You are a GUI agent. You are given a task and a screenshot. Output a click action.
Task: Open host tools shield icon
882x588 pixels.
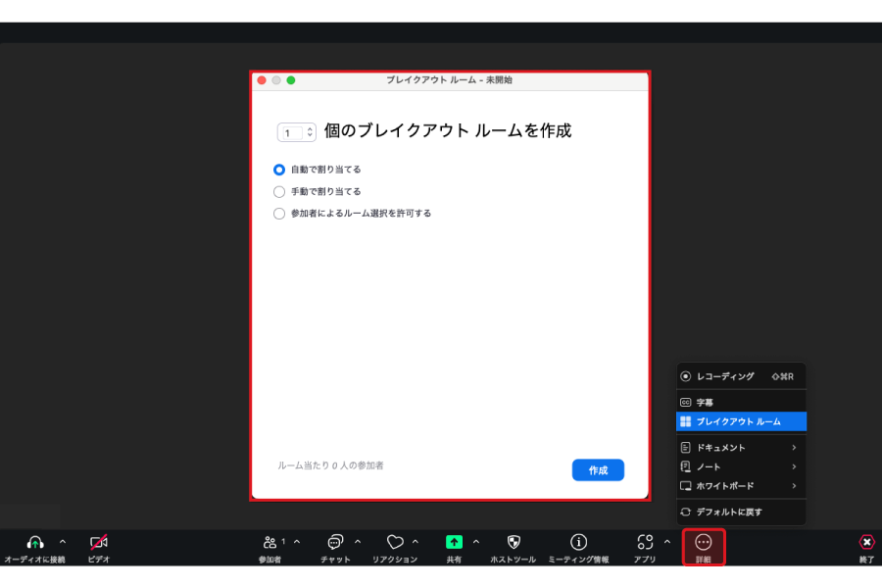pos(514,542)
